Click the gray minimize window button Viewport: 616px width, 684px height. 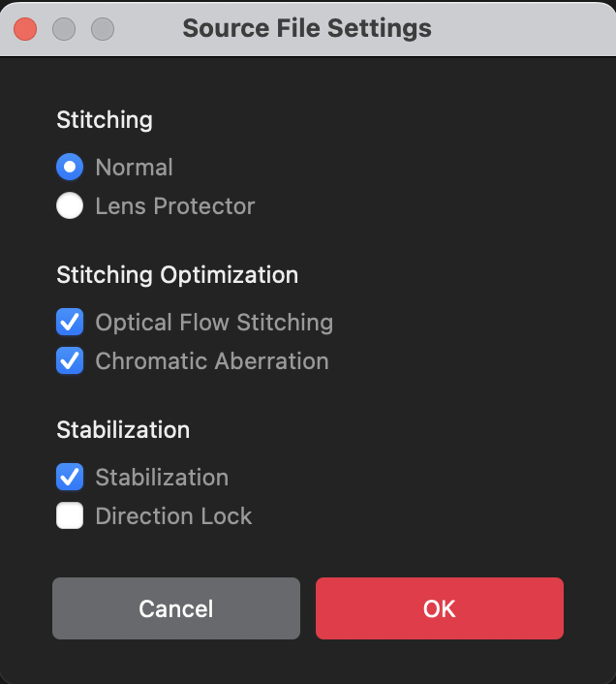pos(64,28)
